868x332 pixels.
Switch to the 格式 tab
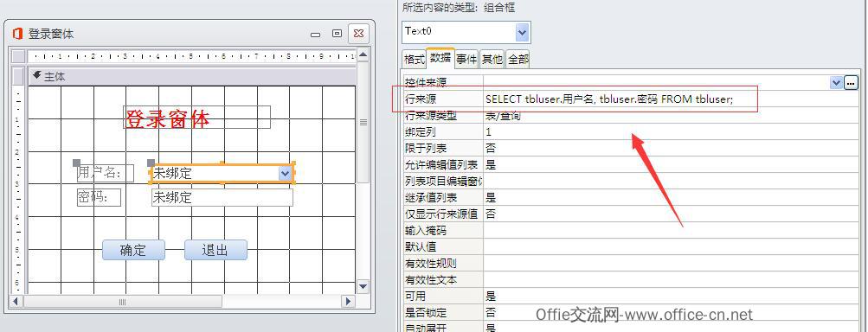click(x=414, y=59)
